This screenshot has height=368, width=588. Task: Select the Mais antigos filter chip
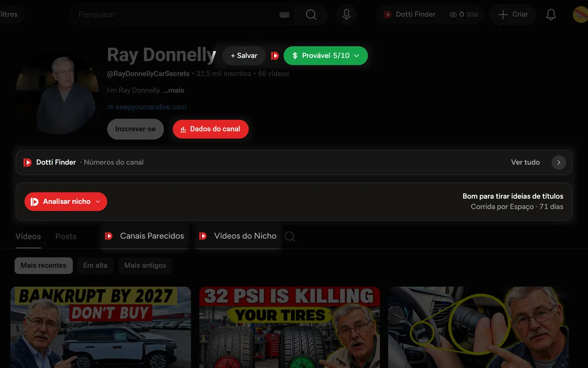pyautogui.click(x=145, y=265)
